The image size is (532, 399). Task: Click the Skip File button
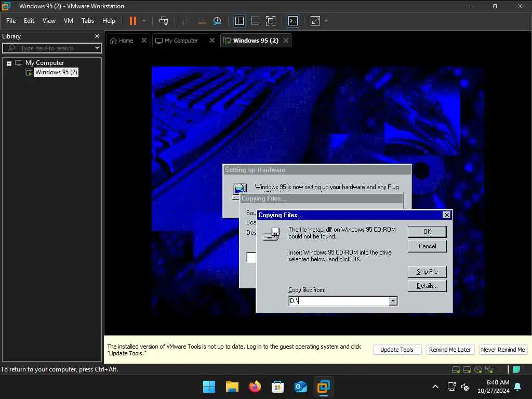(427, 272)
